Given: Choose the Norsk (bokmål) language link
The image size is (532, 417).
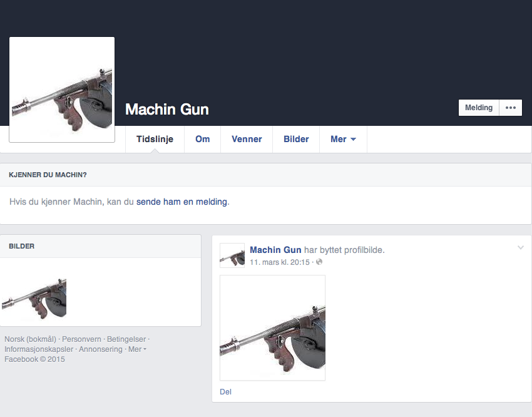Looking at the screenshot, I should coord(30,339).
